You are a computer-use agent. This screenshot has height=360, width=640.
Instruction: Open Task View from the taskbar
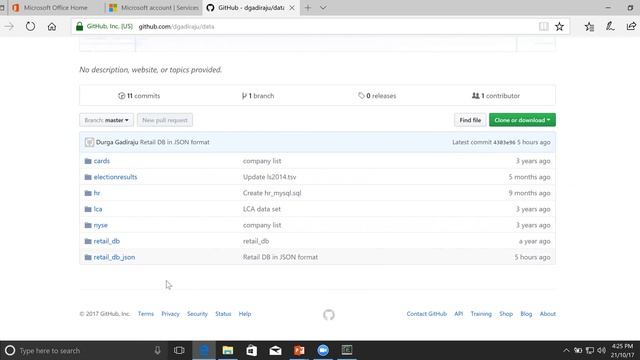pos(179,351)
